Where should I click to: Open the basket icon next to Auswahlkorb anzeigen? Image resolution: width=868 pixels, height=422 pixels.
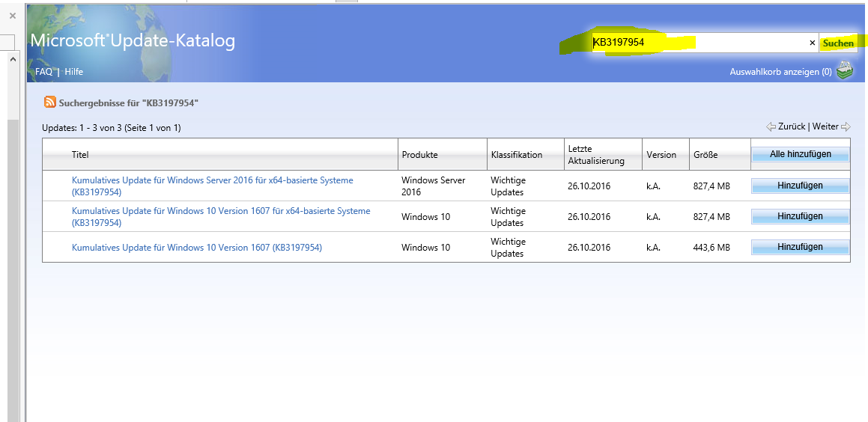click(844, 71)
